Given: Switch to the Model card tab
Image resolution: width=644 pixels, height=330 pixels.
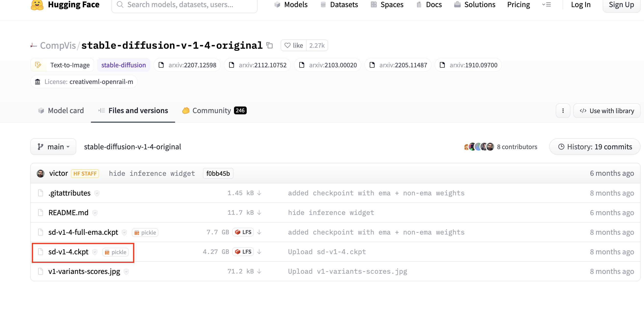Looking at the screenshot, I should (61, 110).
